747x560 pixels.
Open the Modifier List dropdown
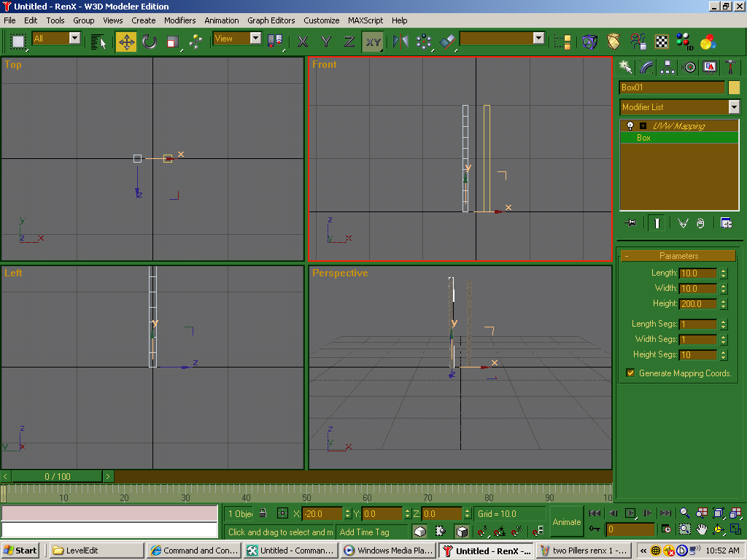[x=734, y=107]
